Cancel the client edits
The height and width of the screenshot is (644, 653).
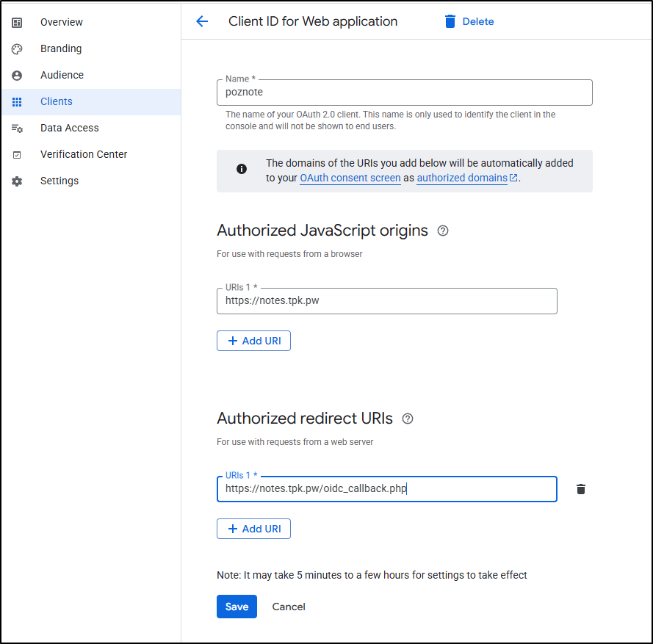[x=289, y=607]
